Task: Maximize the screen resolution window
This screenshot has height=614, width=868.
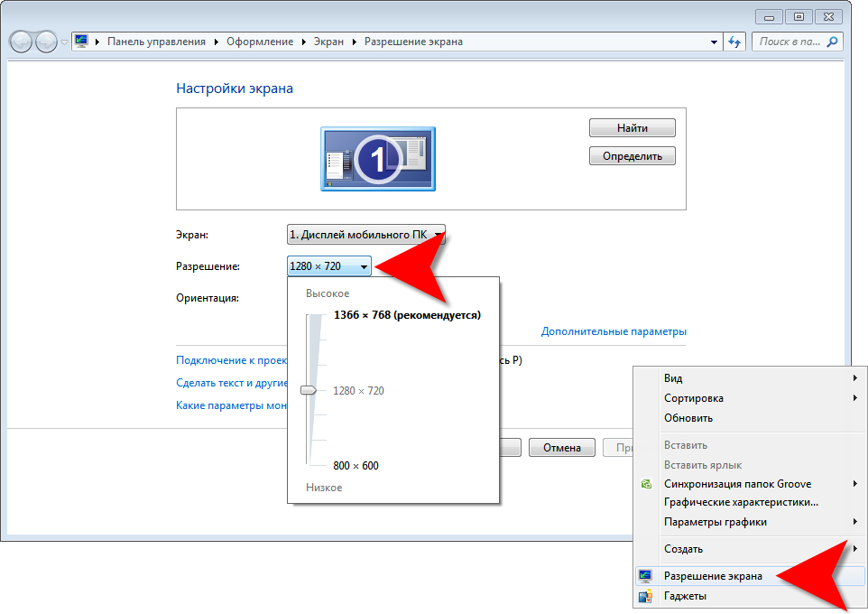Action: point(799,17)
